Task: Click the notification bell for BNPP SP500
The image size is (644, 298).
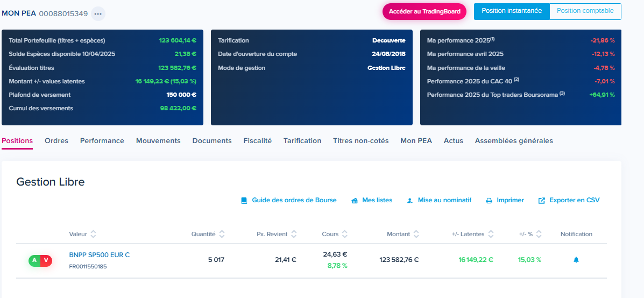Action: click(576, 260)
